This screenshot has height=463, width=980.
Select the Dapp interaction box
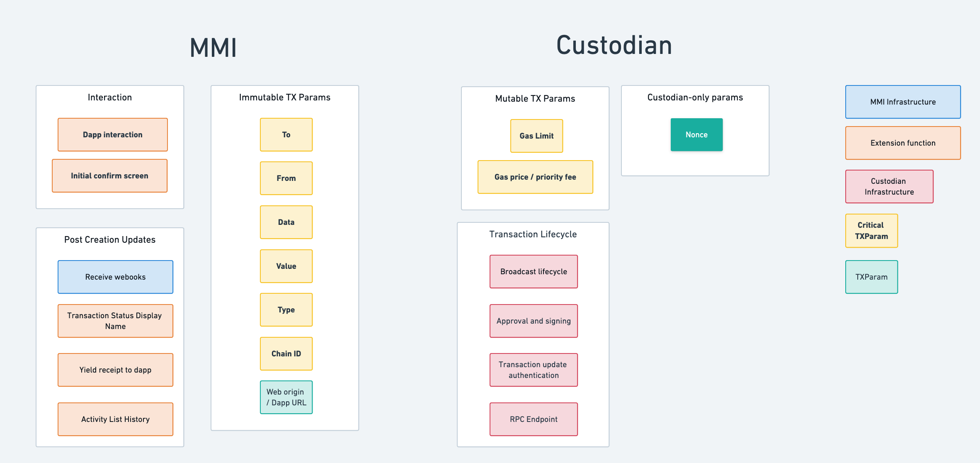[x=113, y=134]
